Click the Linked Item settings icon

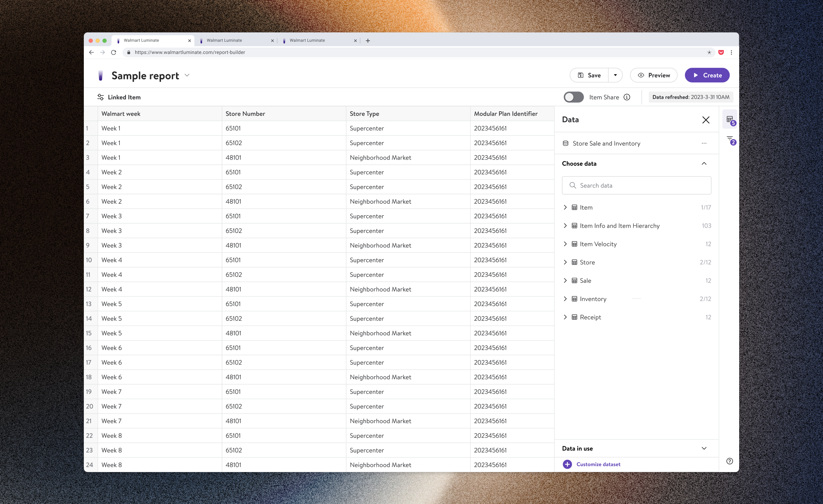(100, 97)
